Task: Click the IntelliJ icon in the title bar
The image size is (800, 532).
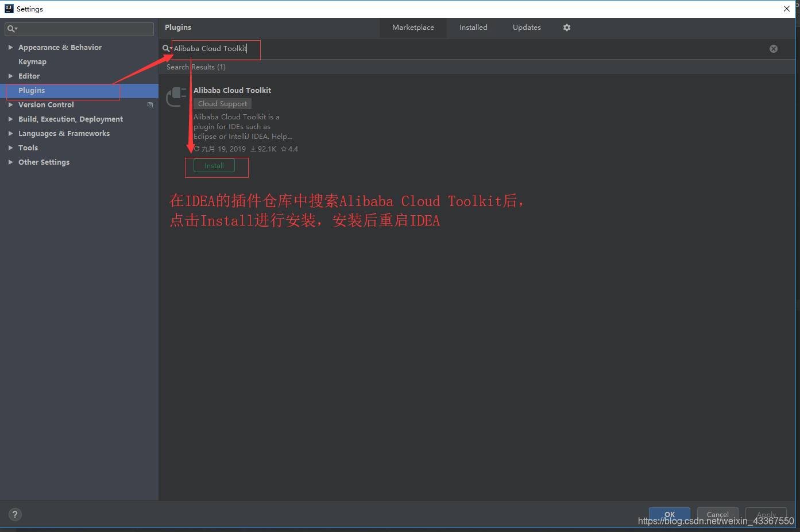Action: coord(9,9)
